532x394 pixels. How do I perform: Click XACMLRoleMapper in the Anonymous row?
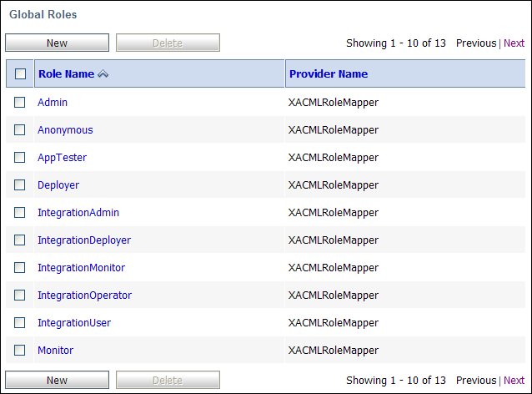click(x=334, y=129)
